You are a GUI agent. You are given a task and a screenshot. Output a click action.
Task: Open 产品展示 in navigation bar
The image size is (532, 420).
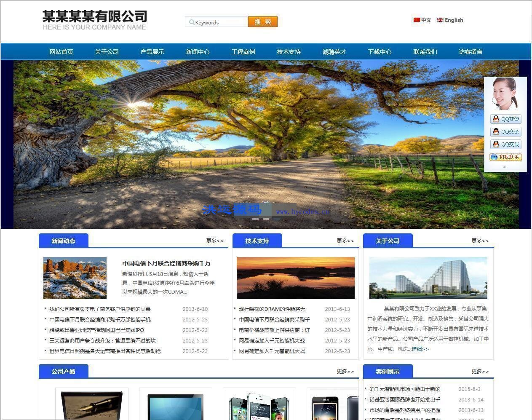tap(152, 52)
